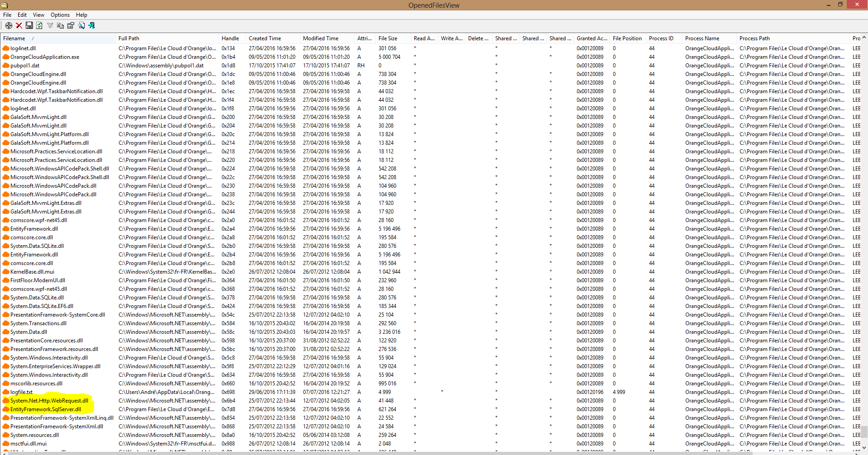Open the Edit menu
This screenshot has width=868, height=455.
[21, 14]
